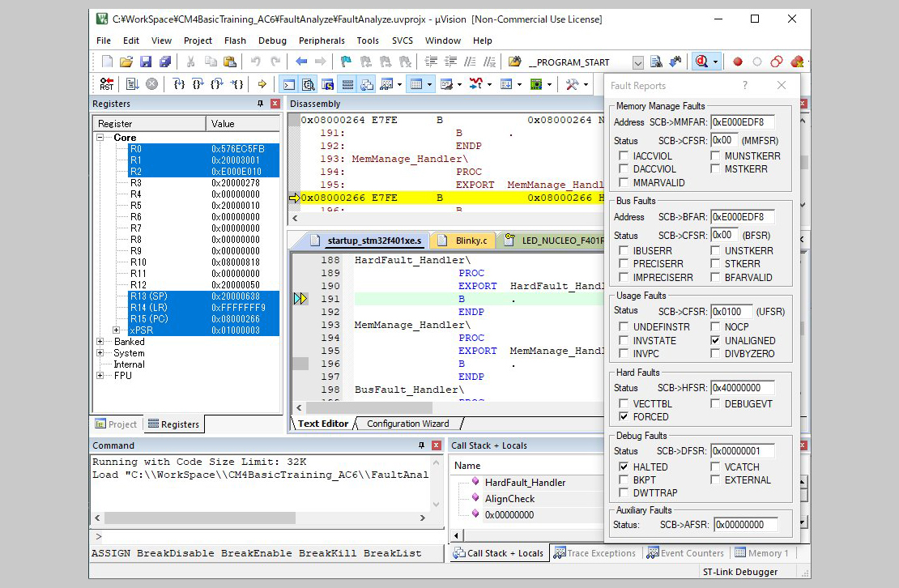Click Run to Cursor Line icon

[236, 84]
